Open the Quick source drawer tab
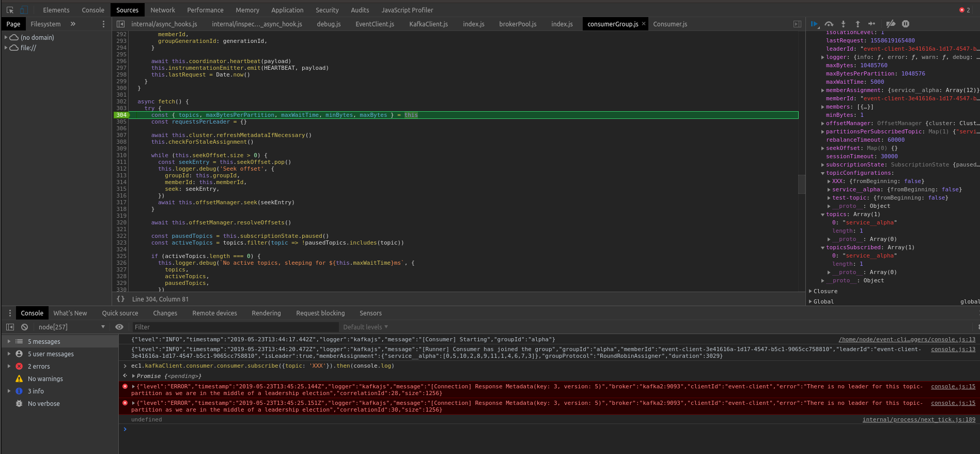The width and height of the screenshot is (980, 454). coord(120,313)
